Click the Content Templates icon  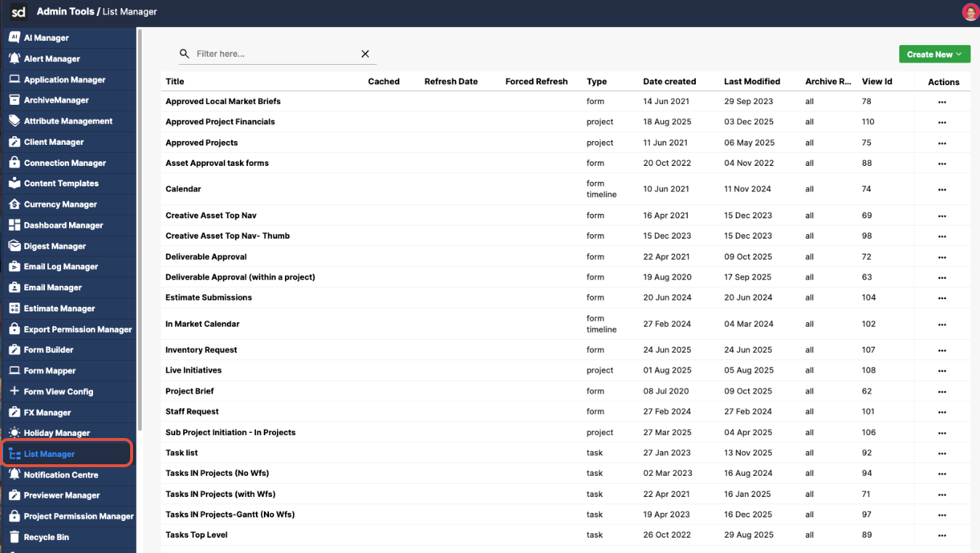point(15,183)
